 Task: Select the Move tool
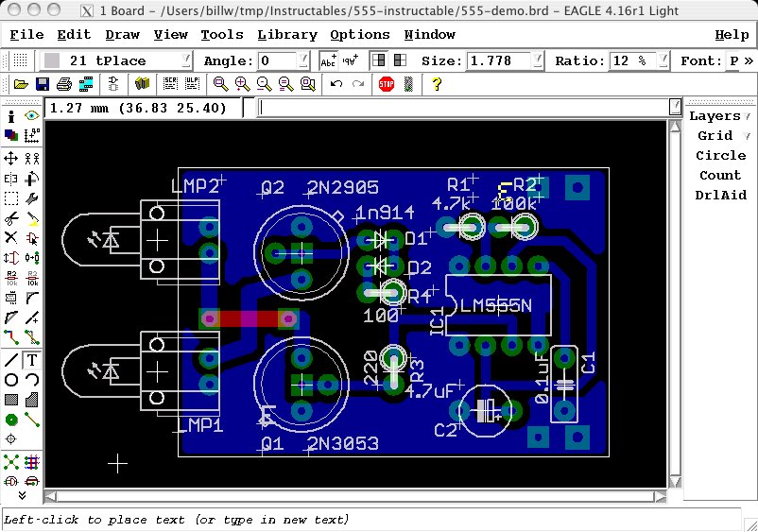tap(11, 159)
